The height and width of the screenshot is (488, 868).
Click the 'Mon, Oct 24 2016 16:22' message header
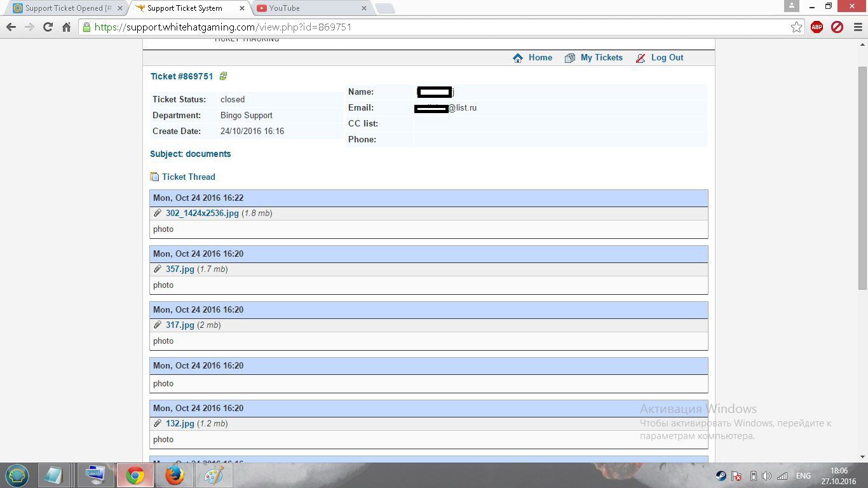pyautogui.click(x=429, y=198)
